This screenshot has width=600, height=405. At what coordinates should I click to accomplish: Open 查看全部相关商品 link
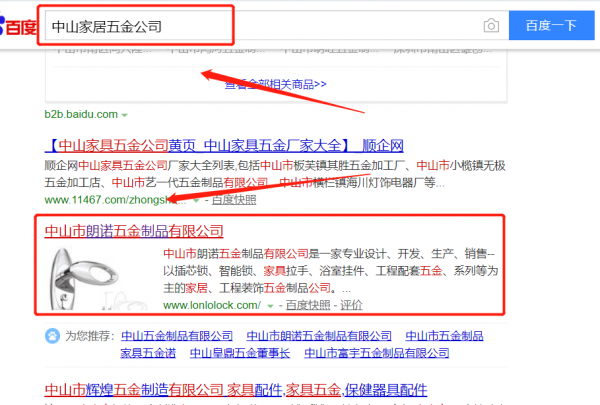coord(277,85)
